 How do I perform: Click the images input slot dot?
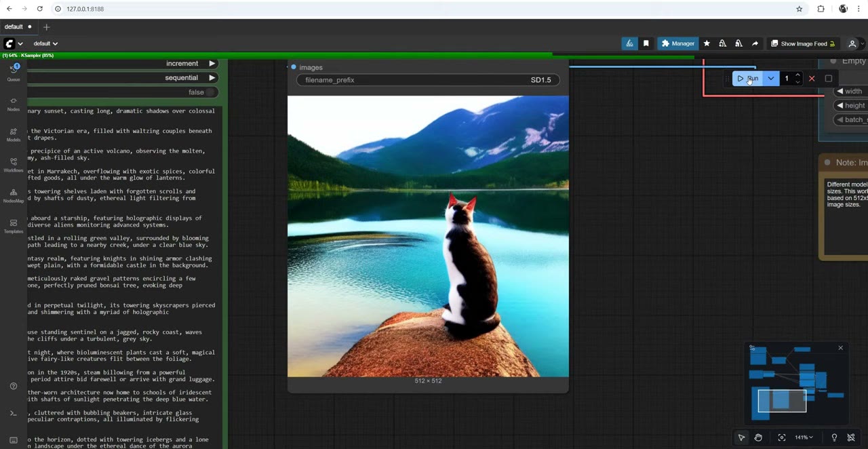(293, 67)
